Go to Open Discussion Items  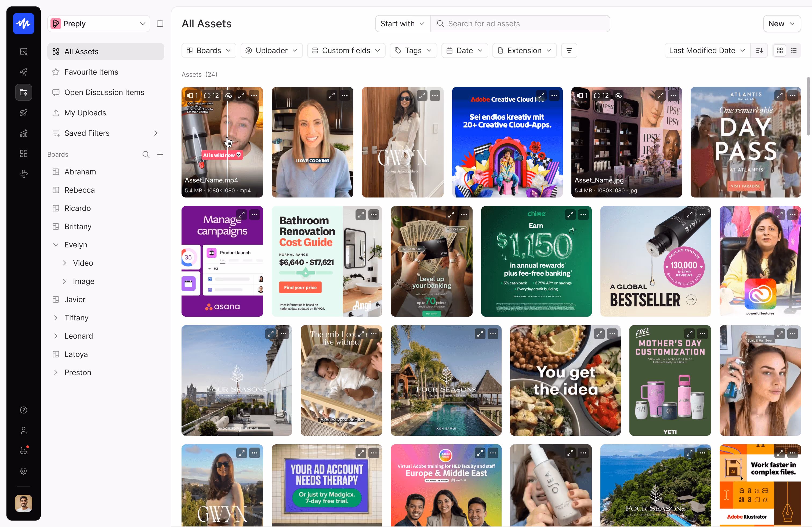[106, 92]
